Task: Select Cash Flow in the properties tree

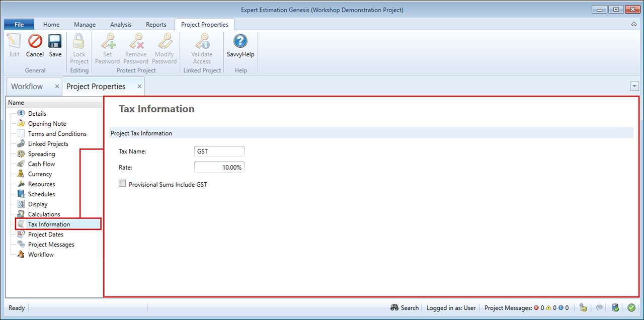Action: coord(41,164)
